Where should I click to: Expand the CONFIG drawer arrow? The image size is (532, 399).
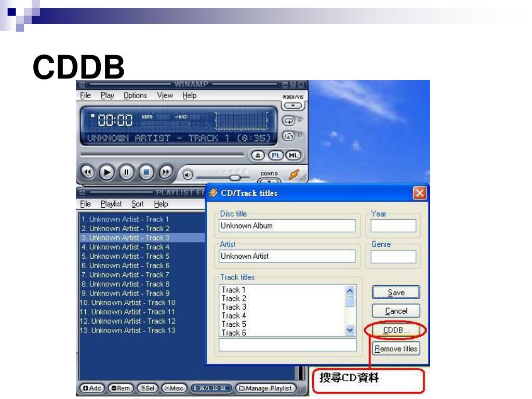(x=270, y=180)
